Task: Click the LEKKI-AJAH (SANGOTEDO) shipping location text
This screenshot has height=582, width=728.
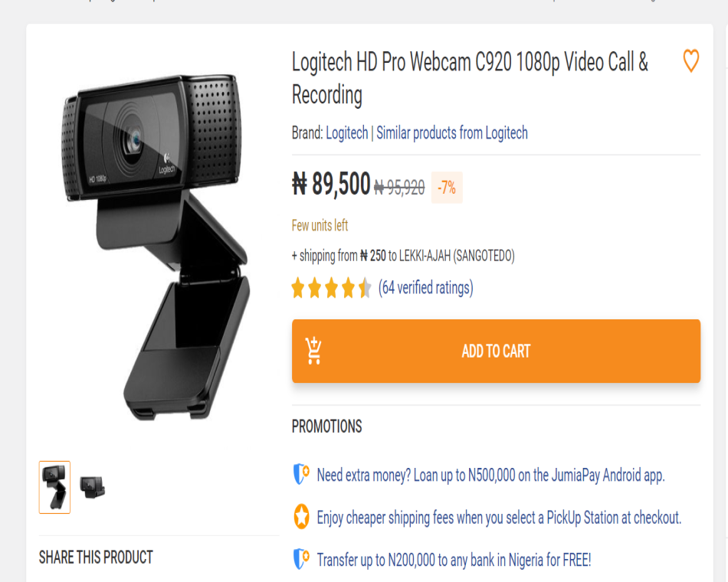Action: point(457,256)
